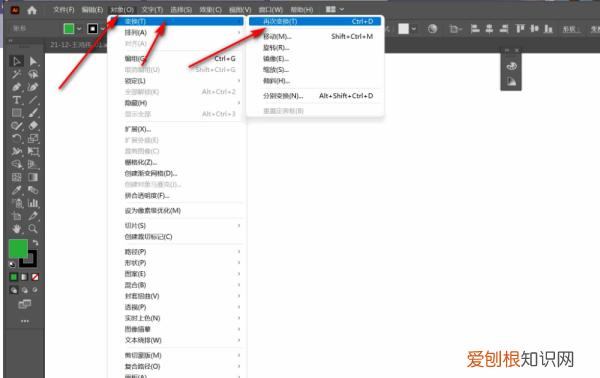Select the Paintbrush tool
This screenshot has width=600, height=378.
point(33,113)
